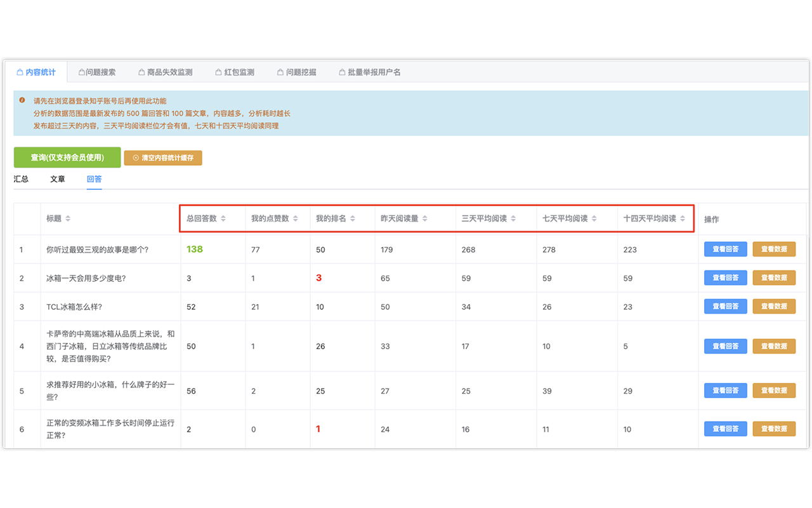This screenshot has height=508, width=812.
Task: Click the 179 yesterday reads value
Action: point(386,250)
